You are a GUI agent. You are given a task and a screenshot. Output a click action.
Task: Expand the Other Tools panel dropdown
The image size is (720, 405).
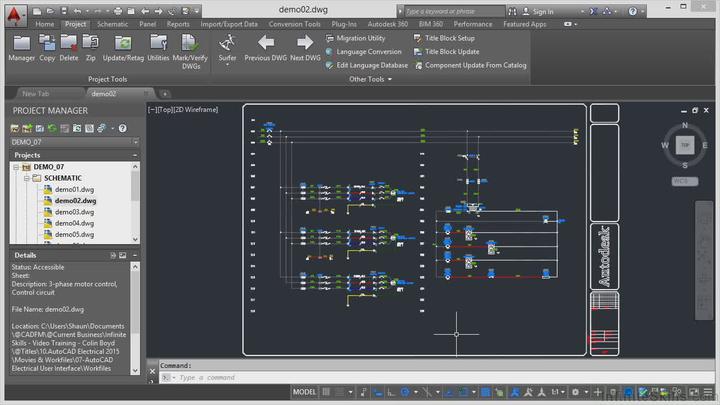pyautogui.click(x=370, y=79)
